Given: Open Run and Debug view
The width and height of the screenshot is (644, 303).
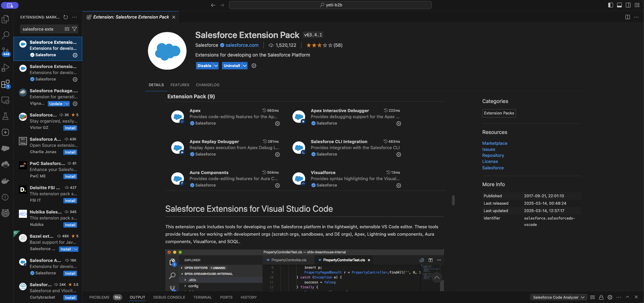Looking at the screenshot, I should 5,68.
